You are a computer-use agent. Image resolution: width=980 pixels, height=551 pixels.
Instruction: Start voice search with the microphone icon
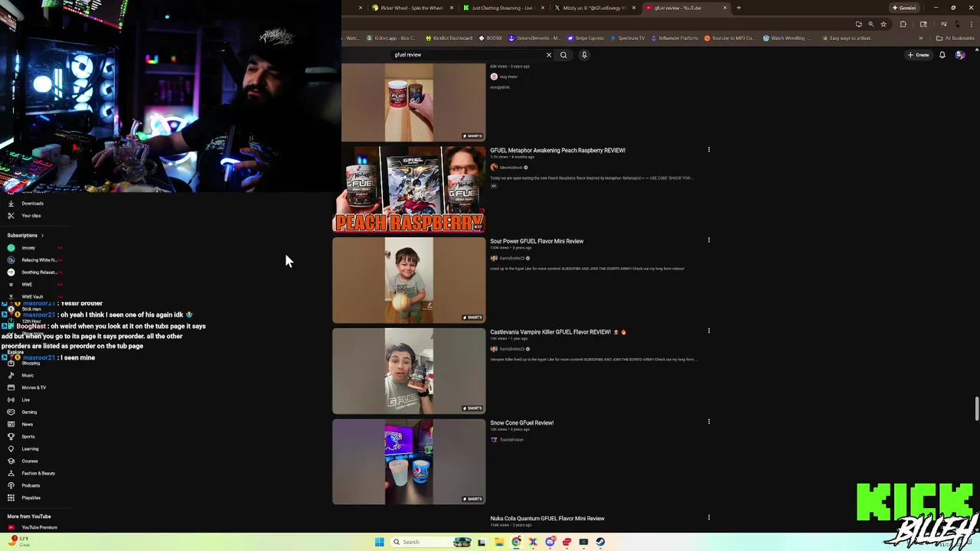[x=584, y=55]
